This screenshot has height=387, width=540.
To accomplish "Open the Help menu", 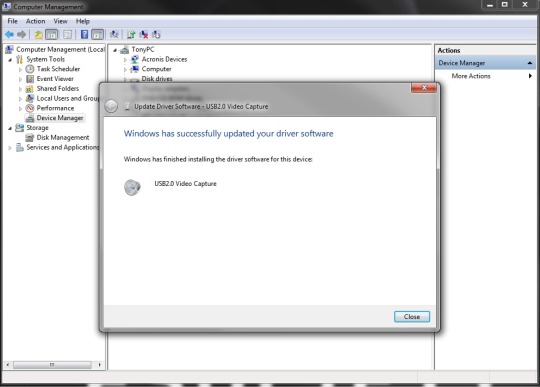I will 83,21.
